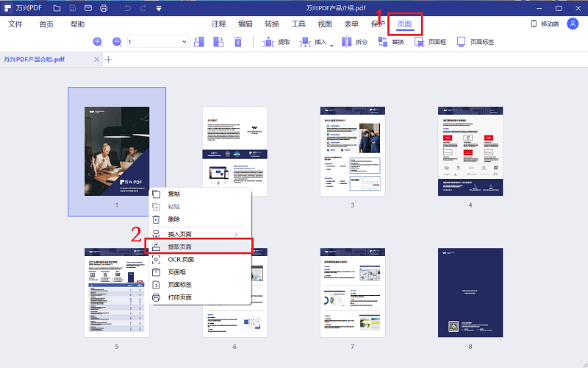Open a new tab with the plus button
This screenshot has height=368, width=588.
coord(109,59)
